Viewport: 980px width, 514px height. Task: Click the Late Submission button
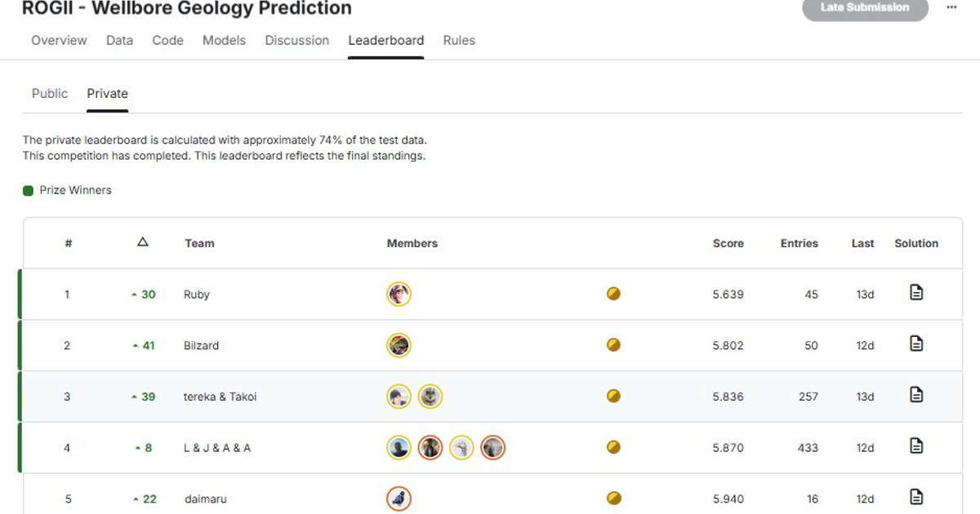coord(865,8)
